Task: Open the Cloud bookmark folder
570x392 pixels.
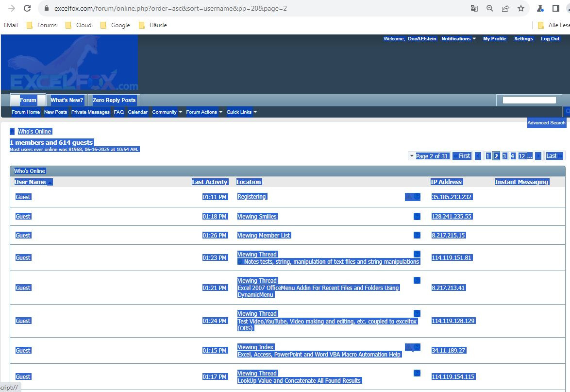Action: tap(78, 25)
